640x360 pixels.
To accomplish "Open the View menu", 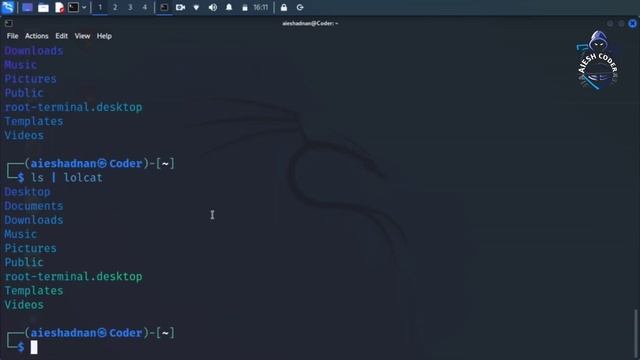I will tap(82, 36).
